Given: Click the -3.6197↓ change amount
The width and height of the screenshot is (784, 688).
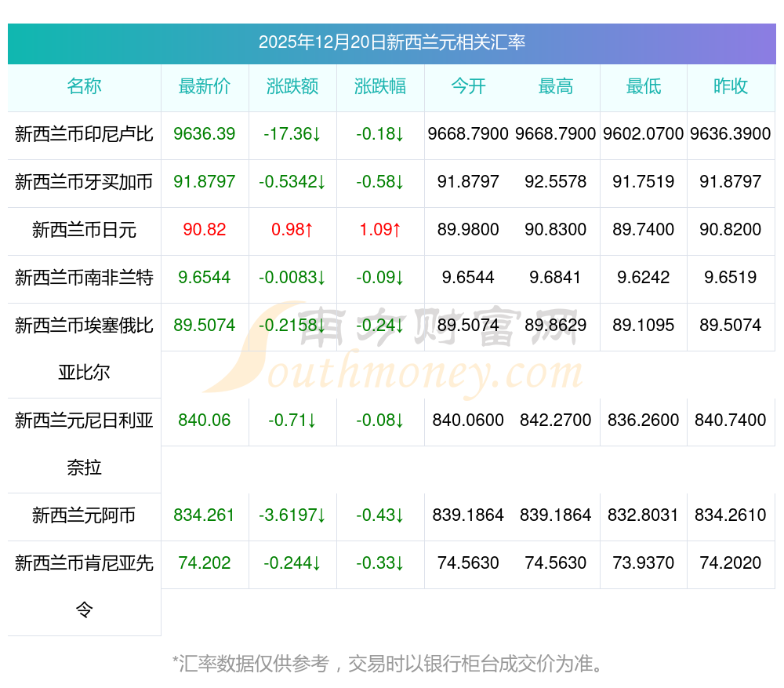Looking at the screenshot, I should click(292, 515).
